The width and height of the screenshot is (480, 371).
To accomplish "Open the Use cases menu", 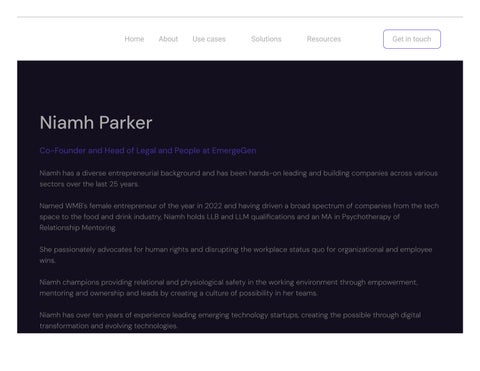I will tap(209, 39).
